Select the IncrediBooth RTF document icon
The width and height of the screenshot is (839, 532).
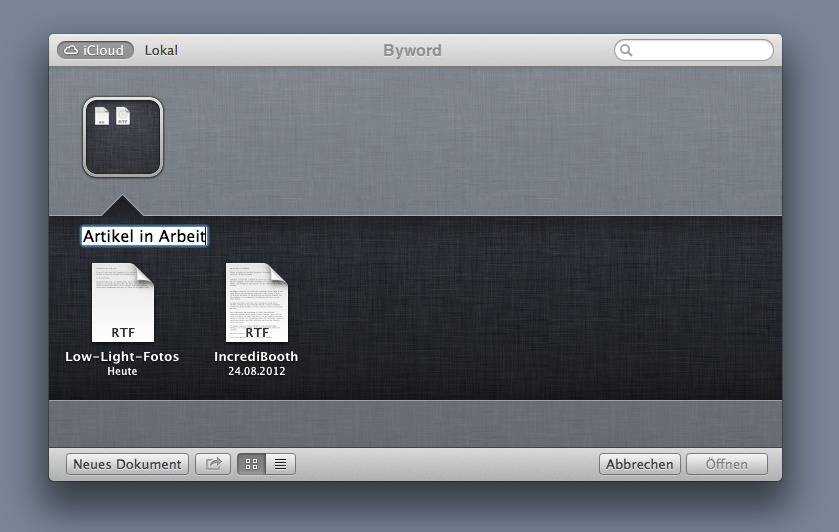(257, 302)
